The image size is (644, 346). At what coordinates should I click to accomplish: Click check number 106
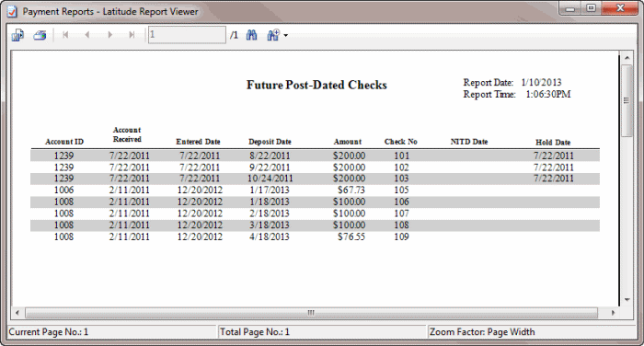[402, 202]
